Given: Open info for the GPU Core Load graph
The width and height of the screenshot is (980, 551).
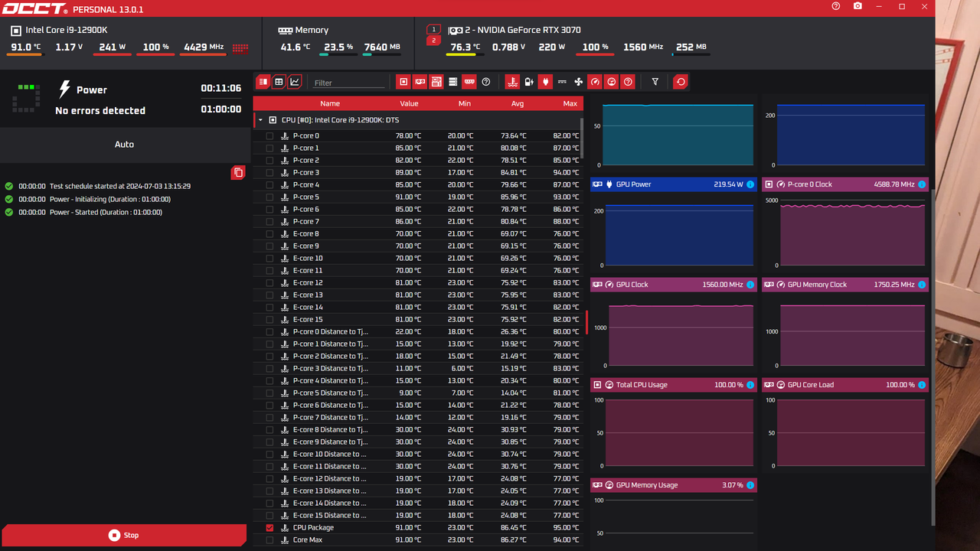Looking at the screenshot, I should pyautogui.click(x=922, y=385).
